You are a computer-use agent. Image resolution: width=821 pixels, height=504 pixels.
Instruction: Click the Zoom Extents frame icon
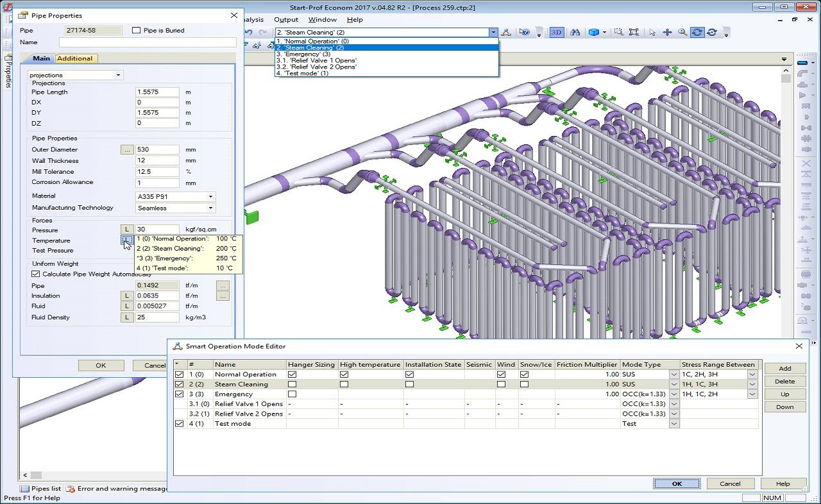pyautogui.click(x=634, y=32)
